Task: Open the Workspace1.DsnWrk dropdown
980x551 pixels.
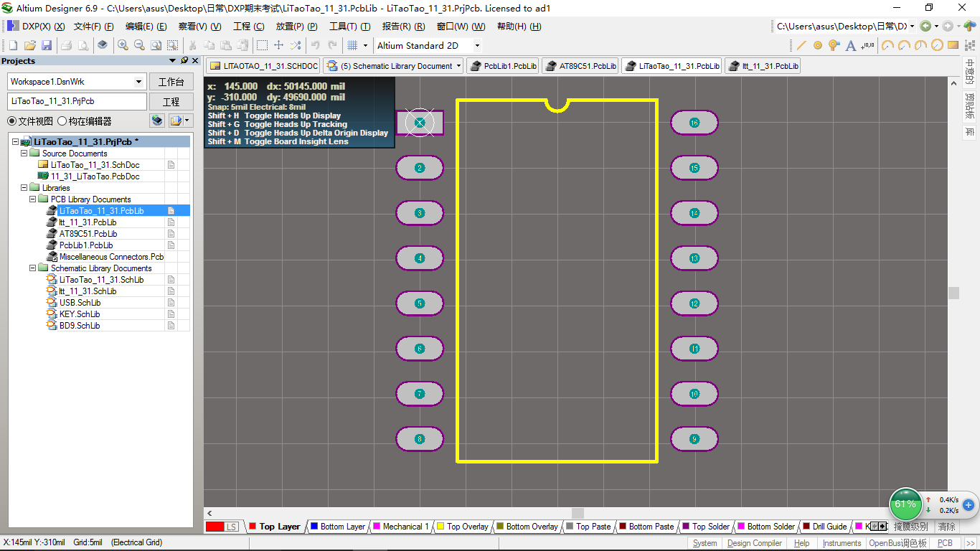Action: 139,82
